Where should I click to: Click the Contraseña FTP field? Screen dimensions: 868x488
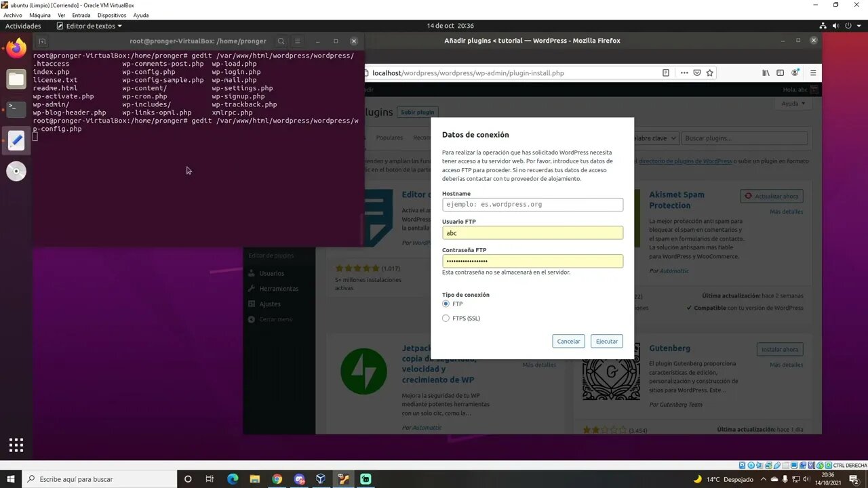[532, 261]
